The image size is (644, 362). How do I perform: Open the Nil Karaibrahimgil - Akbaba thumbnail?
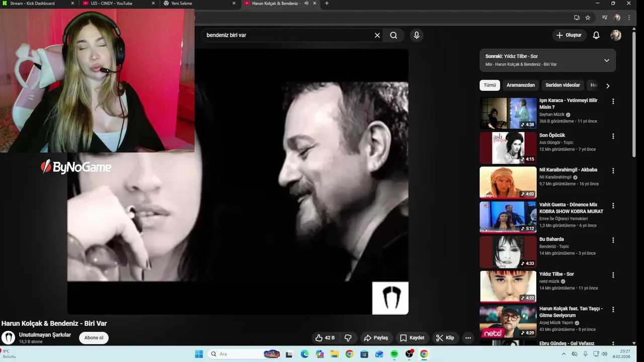pos(508,183)
